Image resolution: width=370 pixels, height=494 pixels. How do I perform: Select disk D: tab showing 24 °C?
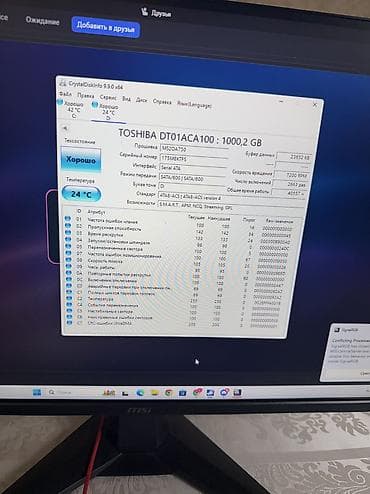[x=108, y=112]
